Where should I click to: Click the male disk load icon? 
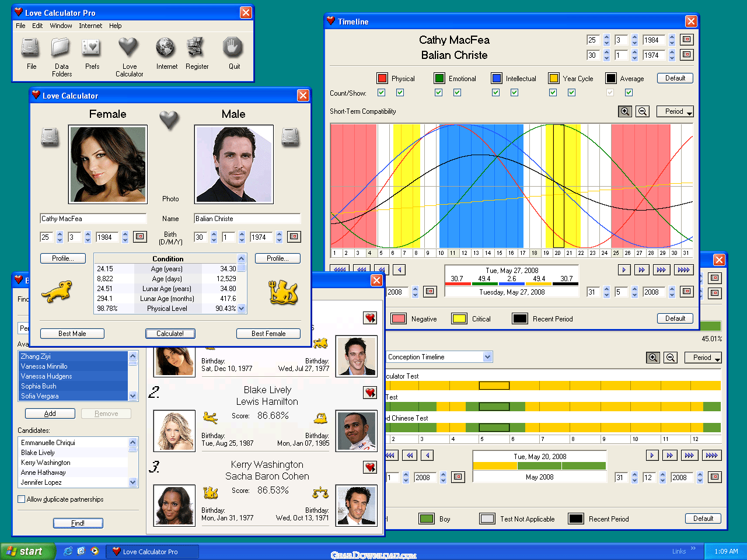[291, 138]
